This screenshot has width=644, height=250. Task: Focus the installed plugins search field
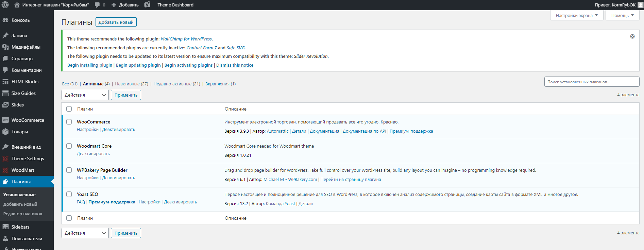pyautogui.click(x=592, y=82)
